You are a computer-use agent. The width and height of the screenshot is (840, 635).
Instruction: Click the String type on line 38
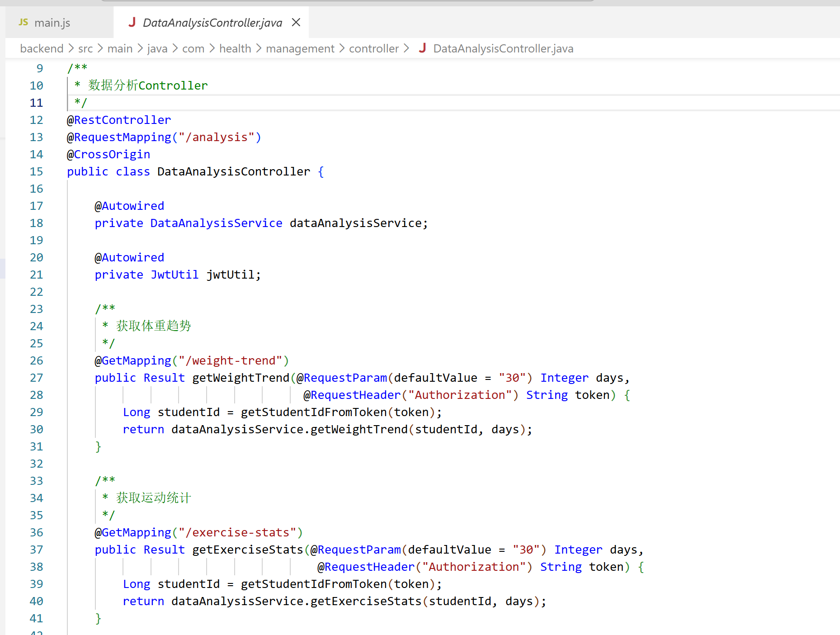(561, 567)
